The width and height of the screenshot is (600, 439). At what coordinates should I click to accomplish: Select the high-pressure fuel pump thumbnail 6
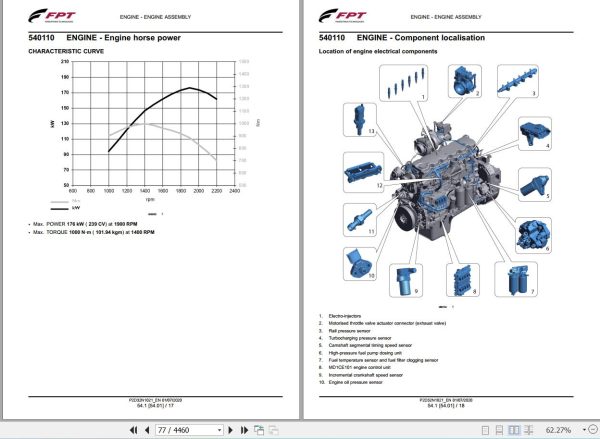click(533, 235)
